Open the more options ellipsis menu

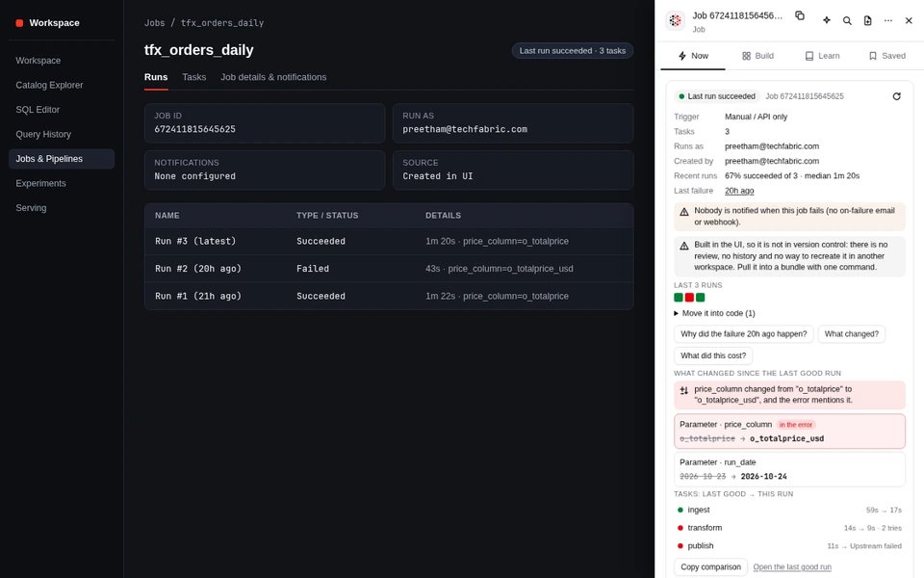[x=888, y=20]
